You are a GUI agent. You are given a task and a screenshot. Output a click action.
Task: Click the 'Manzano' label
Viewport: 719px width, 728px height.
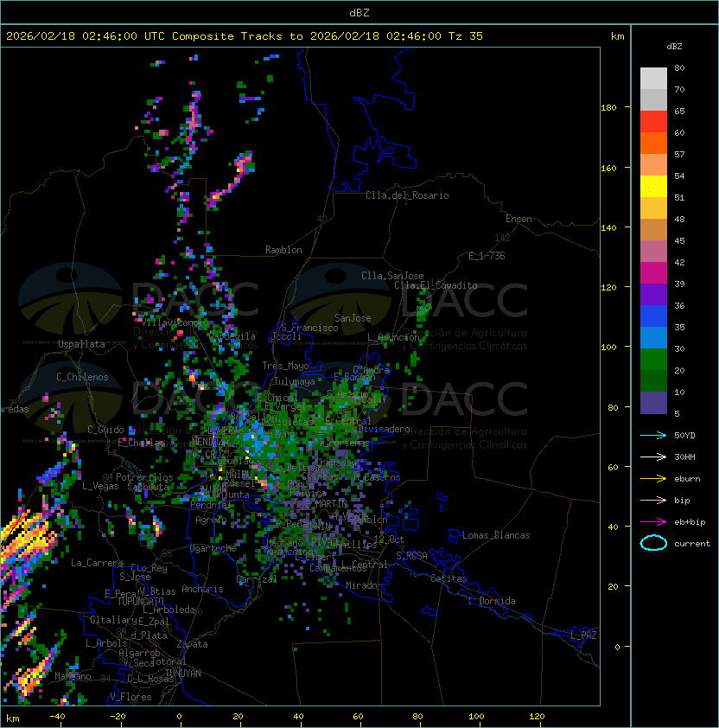(x=73, y=676)
